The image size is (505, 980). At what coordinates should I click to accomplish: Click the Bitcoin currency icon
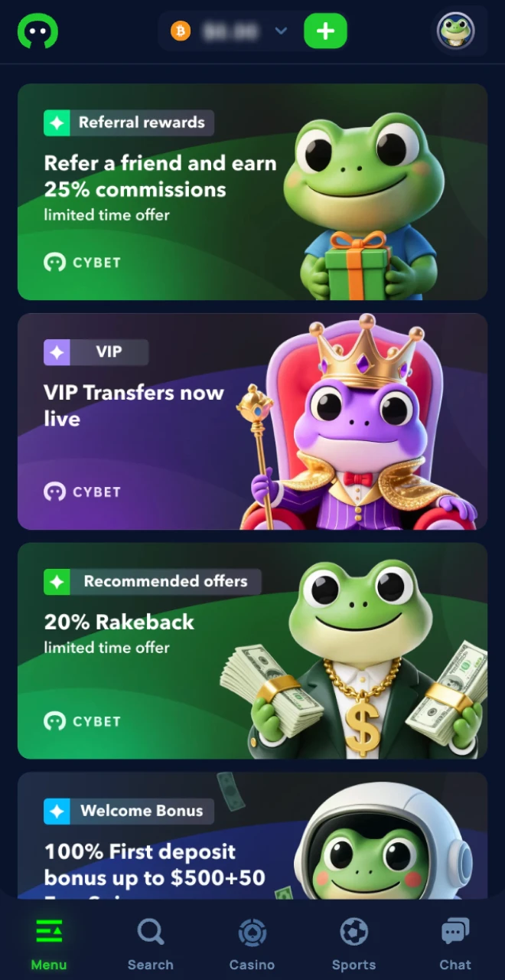click(181, 31)
